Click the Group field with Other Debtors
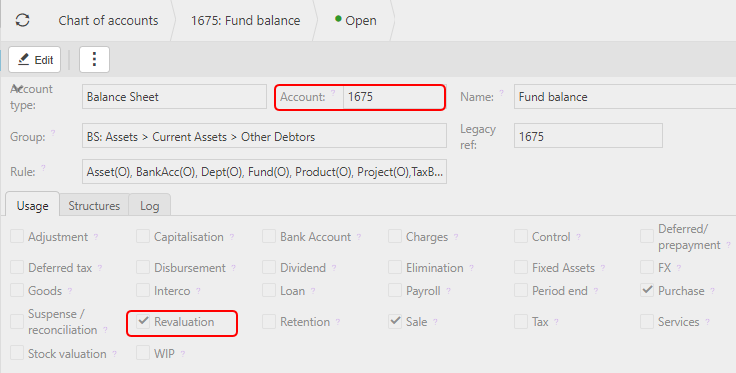 pos(264,137)
